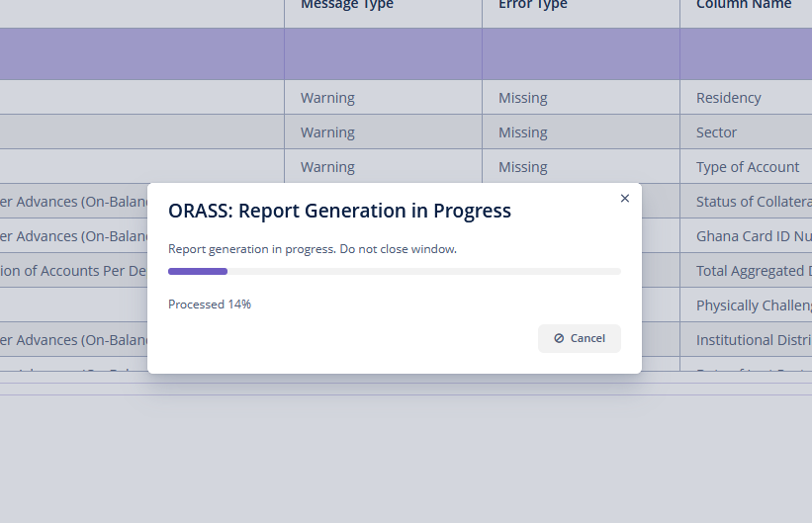Select the Type of Account cell

pos(747,167)
